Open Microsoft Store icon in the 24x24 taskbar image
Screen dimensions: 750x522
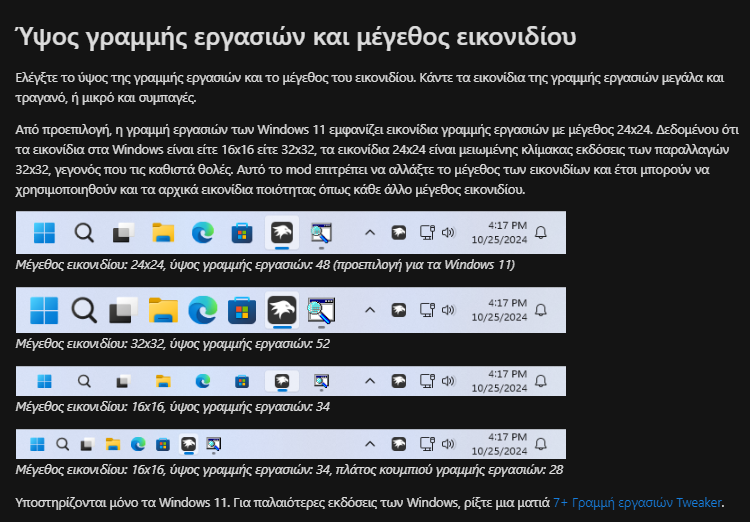(x=242, y=233)
